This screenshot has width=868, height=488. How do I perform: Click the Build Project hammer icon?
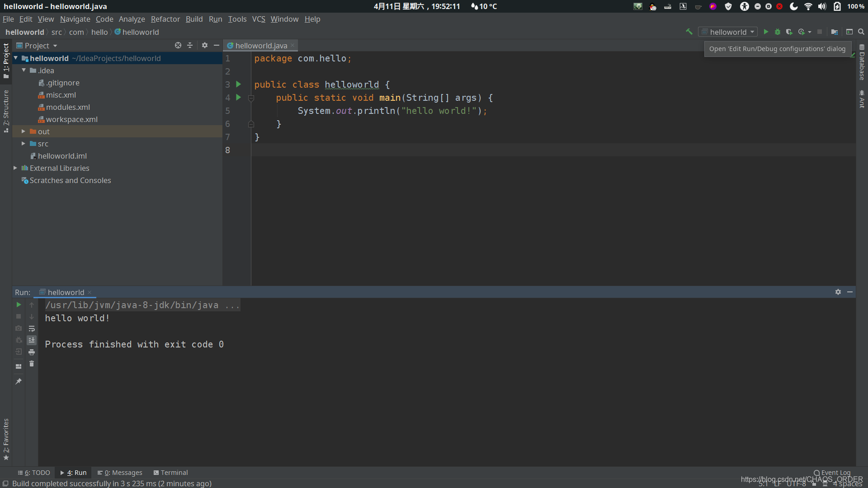[689, 32]
